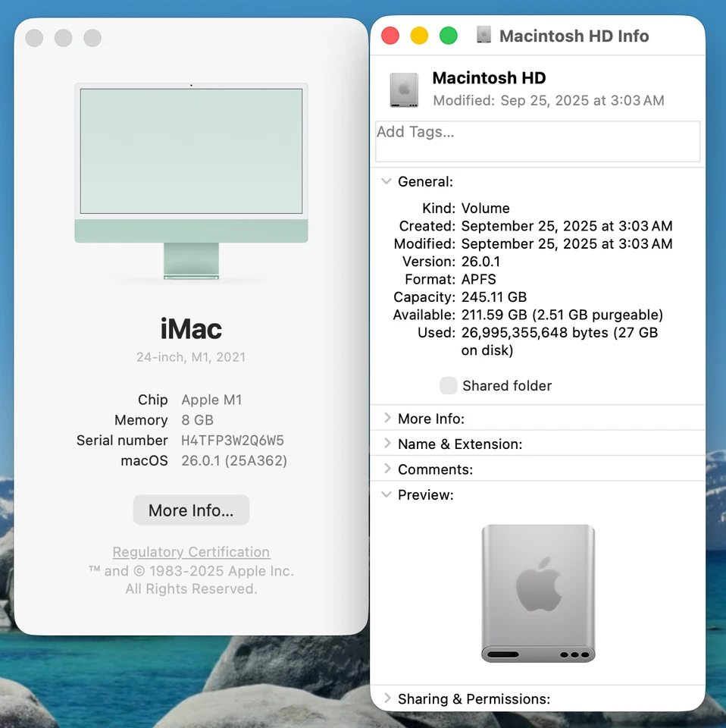The height and width of the screenshot is (728, 726).
Task: Click the green zoom button on the Info window
Action: [448, 35]
